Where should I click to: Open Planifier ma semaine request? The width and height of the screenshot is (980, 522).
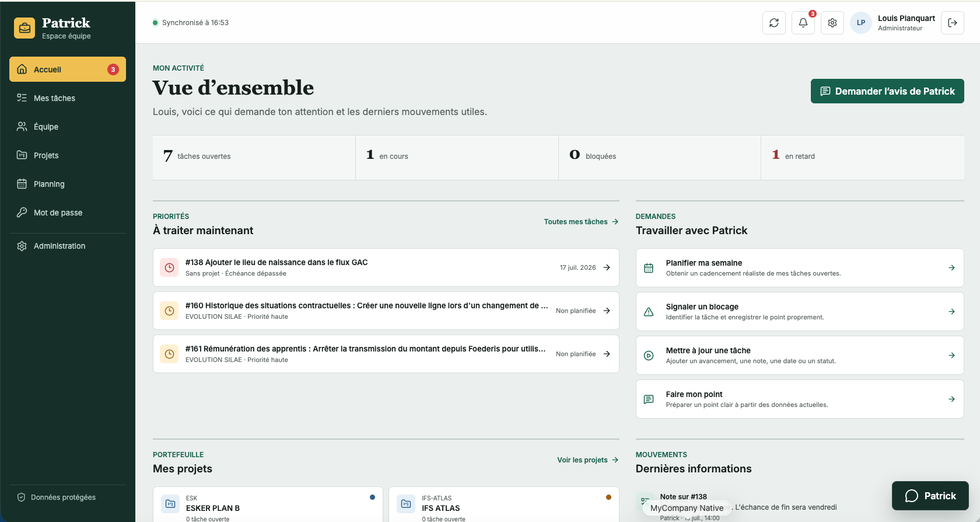pyautogui.click(x=800, y=268)
